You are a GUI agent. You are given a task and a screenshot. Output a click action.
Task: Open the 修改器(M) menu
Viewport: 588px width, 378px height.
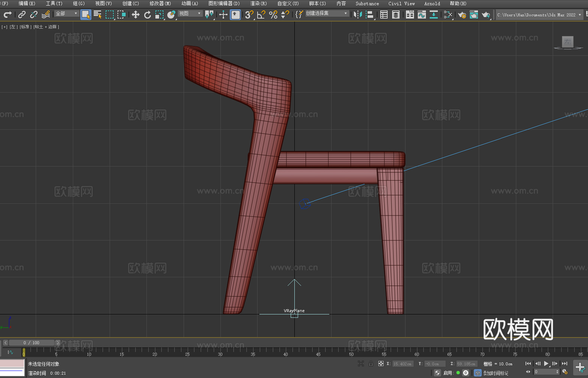[160, 3]
